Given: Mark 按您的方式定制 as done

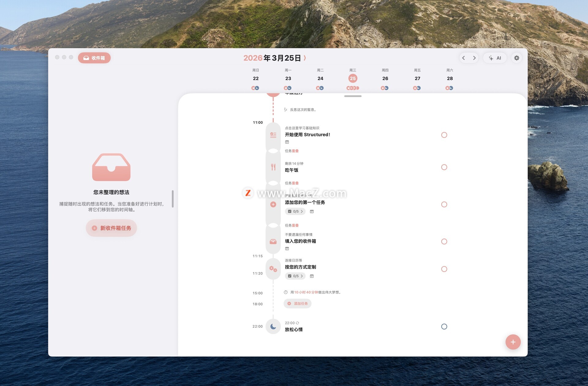Looking at the screenshot, I should [444, 269].
